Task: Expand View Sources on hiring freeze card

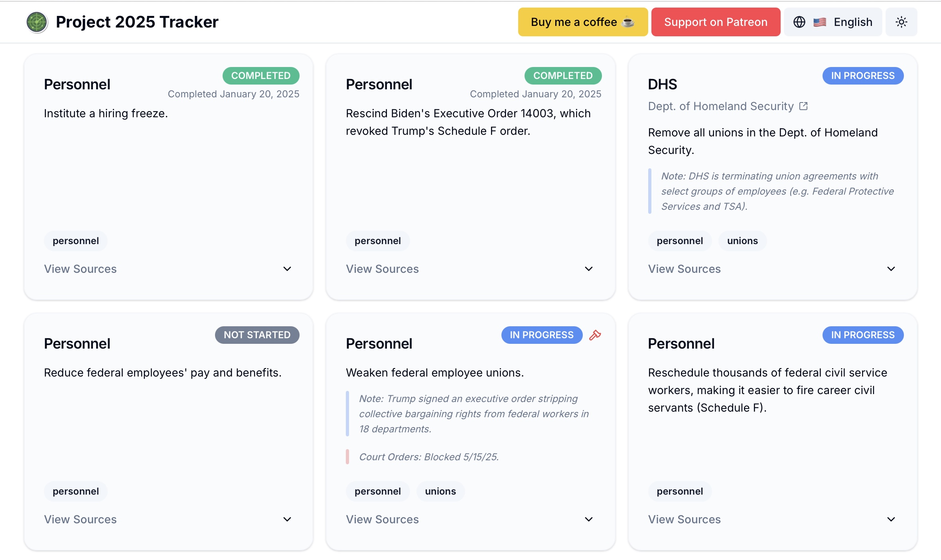Action: 287,269
